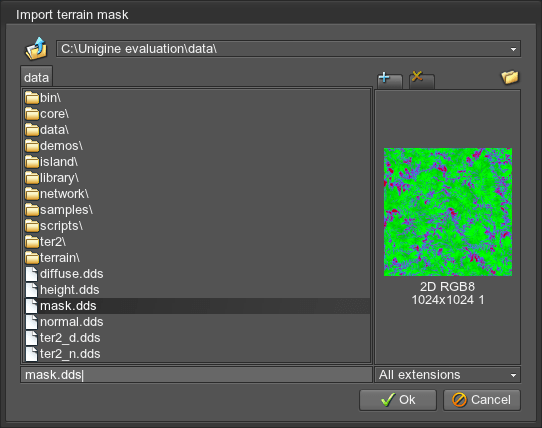Confirm import with the Ok button

[398, 400]
